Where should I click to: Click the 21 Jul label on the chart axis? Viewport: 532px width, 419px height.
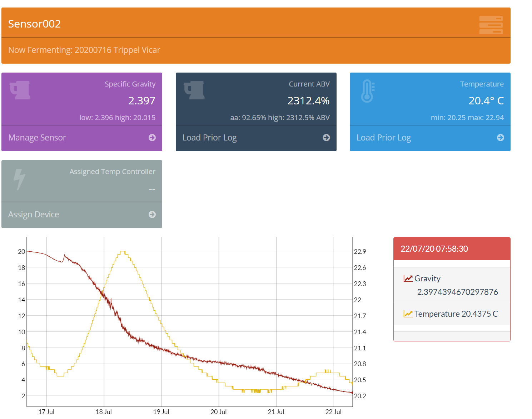pyautogui.click(x=276, y=412)
